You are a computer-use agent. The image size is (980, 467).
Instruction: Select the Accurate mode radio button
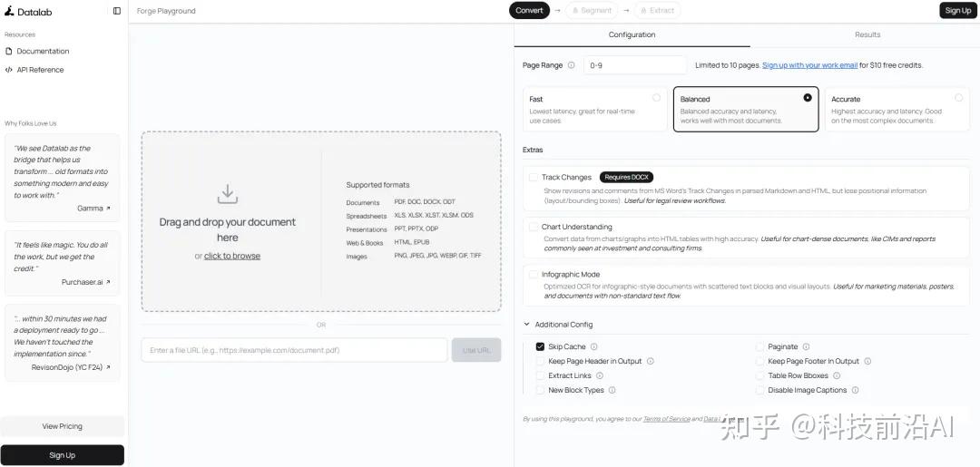click(x=958, y=98)
